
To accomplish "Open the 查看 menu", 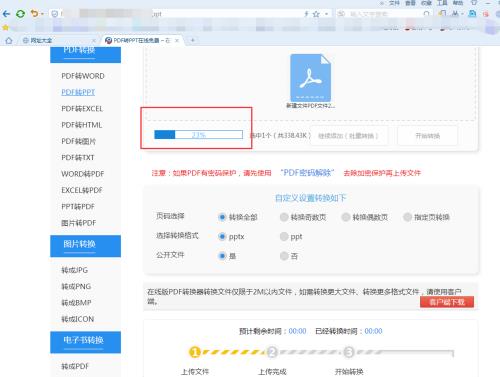I will 411,3.
